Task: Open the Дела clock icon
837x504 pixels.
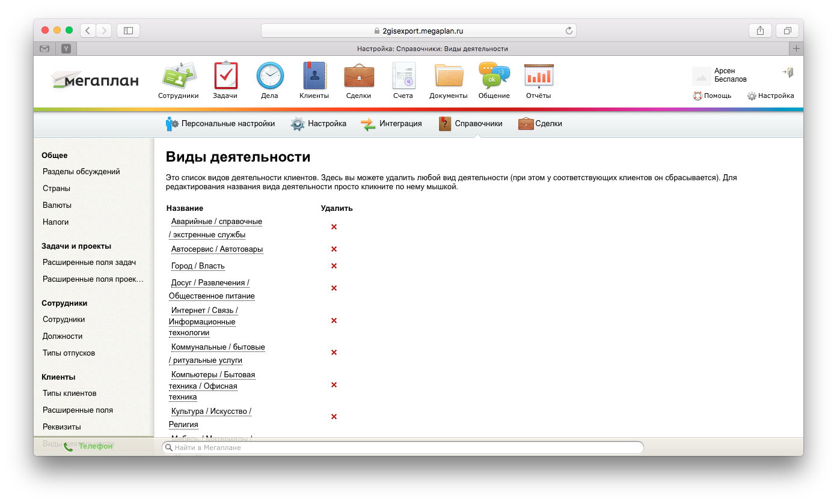Action: tap(270, 76)
